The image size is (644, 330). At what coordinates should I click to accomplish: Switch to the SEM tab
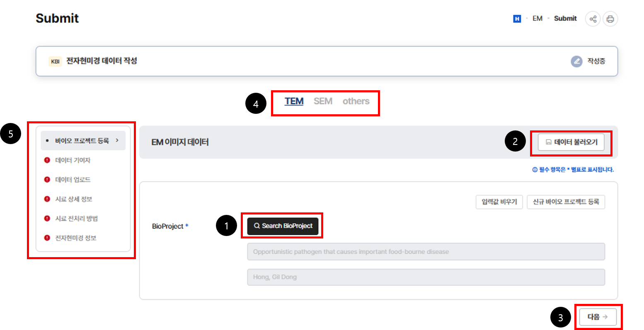(x=323, y=101)
